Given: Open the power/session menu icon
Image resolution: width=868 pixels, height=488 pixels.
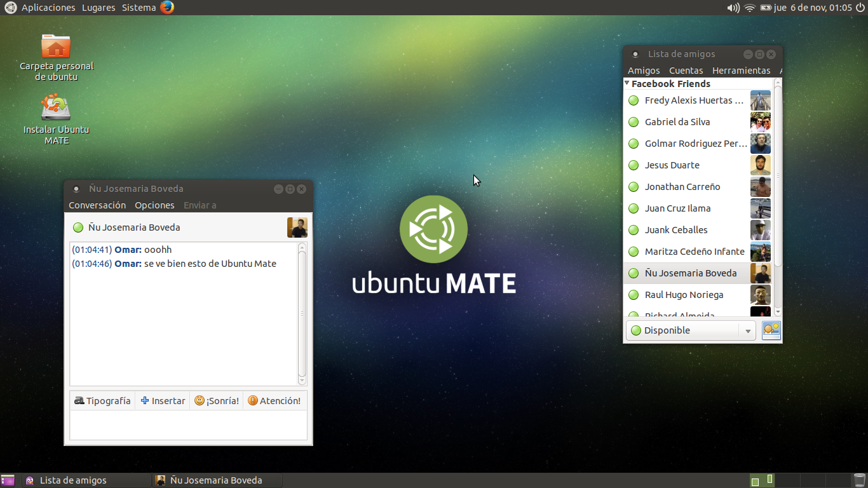Looking at the screenshot, I should click(x=860, y=8).
